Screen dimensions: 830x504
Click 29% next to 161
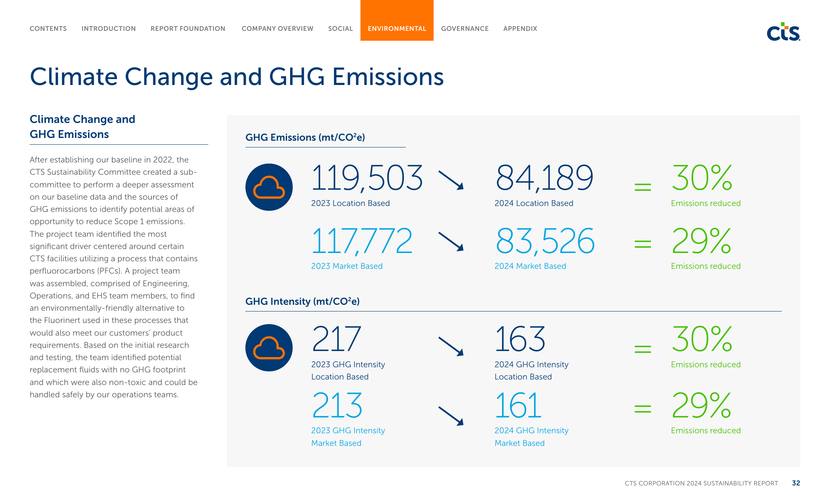click(x=702, y=405)
